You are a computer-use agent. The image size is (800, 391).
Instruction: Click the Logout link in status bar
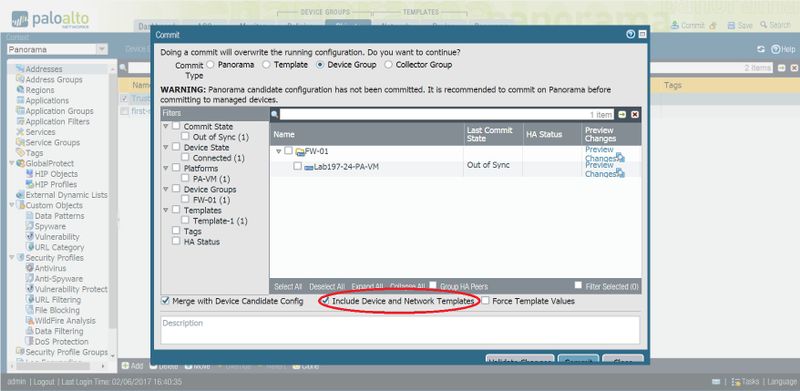coord(44,382)
